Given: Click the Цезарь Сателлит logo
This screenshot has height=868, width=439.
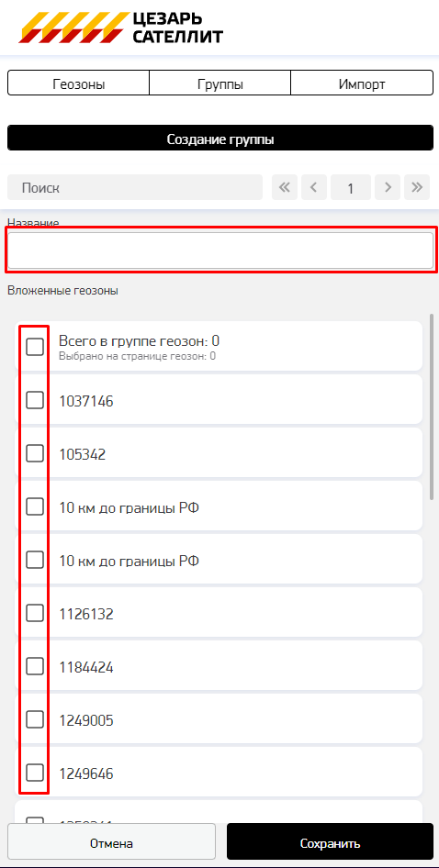Looking at the screenshot, I should click(x=121, y=28).
